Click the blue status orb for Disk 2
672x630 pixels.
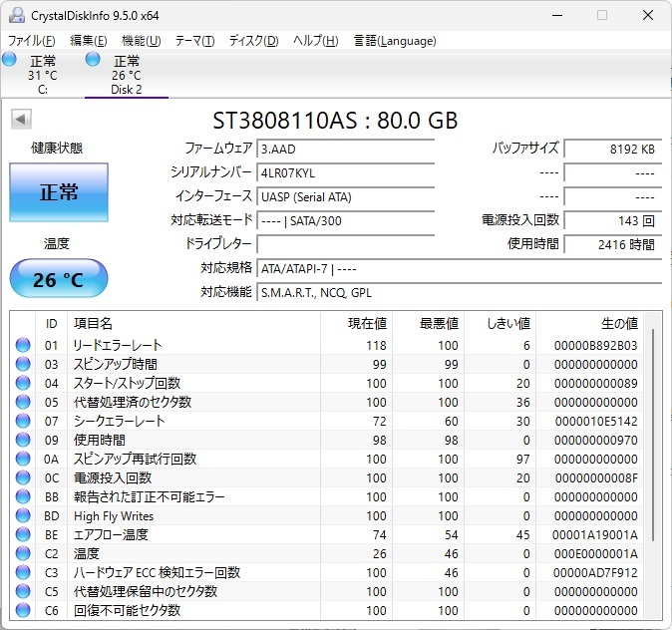pyautogui.click(x=93, y=59)
